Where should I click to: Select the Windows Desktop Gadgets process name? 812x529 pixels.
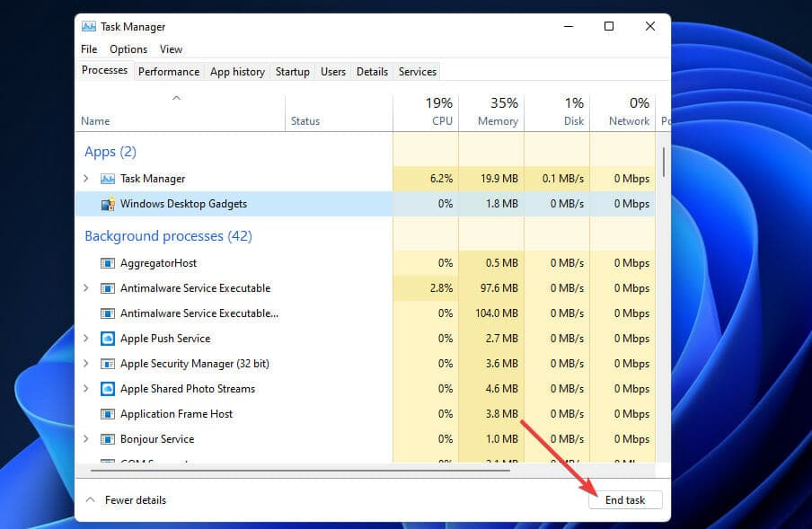click(183, 204)
